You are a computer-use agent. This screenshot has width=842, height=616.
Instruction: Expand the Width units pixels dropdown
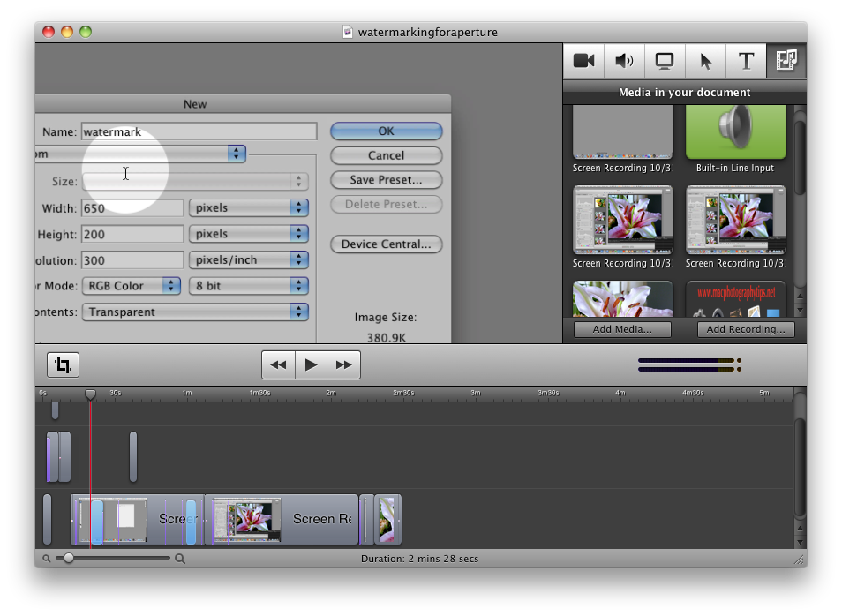(x=248, y=208)
